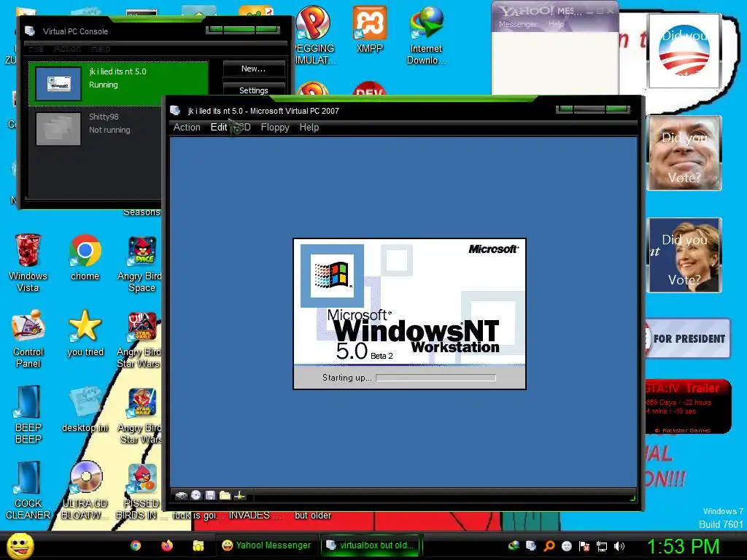The image size is (747, 560).
Task: Click the hard disk activity icon in VM status bar
Action: tap(181, 495)
